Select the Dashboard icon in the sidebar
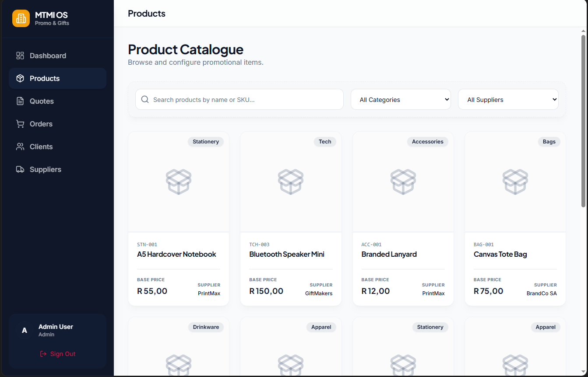Viewport: 588px width, 377px height. pyautogui.click(x=20, y=56)
